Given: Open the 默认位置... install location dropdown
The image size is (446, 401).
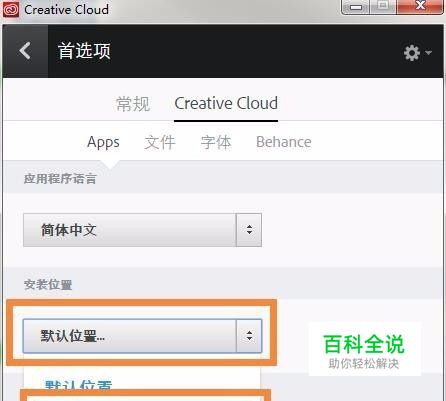Looking at the screenshot, I should point(142,336).
